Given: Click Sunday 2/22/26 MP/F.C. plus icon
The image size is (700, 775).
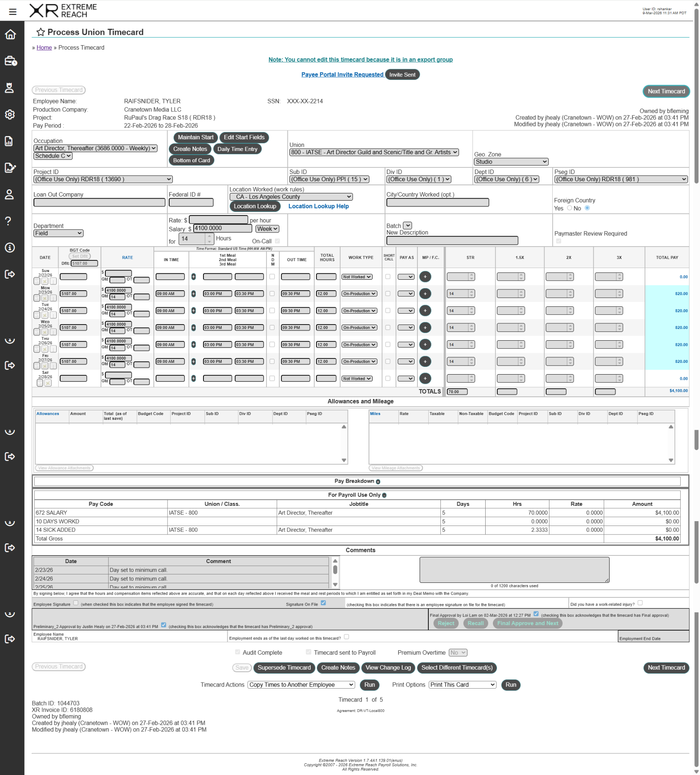Looking at the screenshot, I should coord(425,276).
